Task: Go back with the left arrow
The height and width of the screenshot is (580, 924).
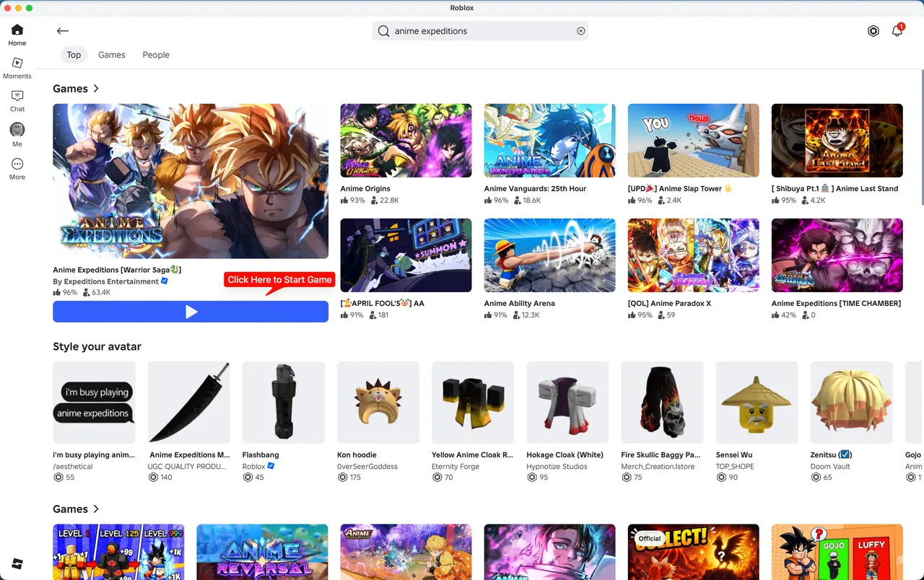Action: point(63,31)
